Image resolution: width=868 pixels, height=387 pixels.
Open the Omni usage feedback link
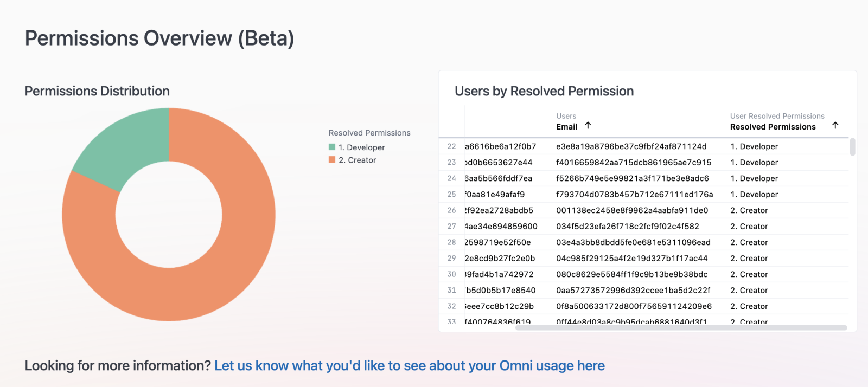409,366
